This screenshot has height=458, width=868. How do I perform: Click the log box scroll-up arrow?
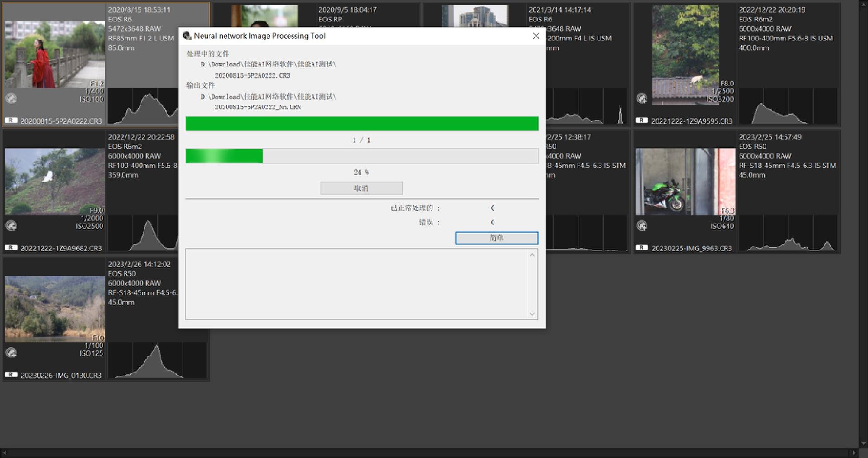pos(532,255)
